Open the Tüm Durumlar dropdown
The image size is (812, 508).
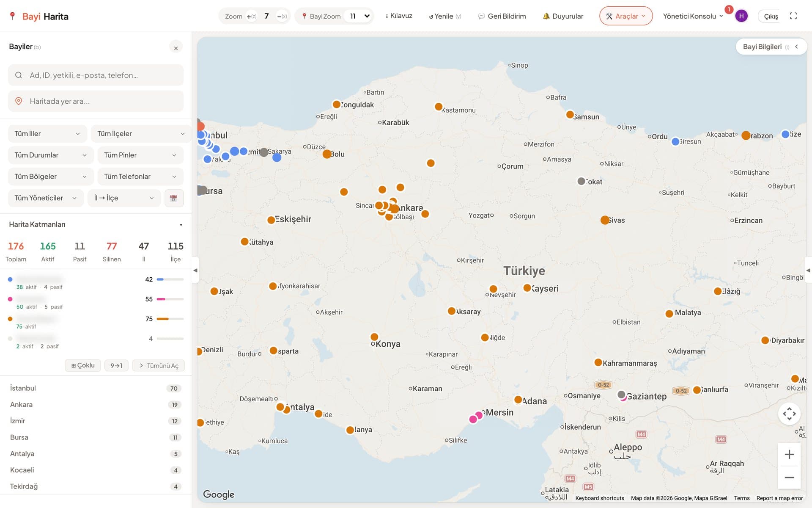[51, 155]
